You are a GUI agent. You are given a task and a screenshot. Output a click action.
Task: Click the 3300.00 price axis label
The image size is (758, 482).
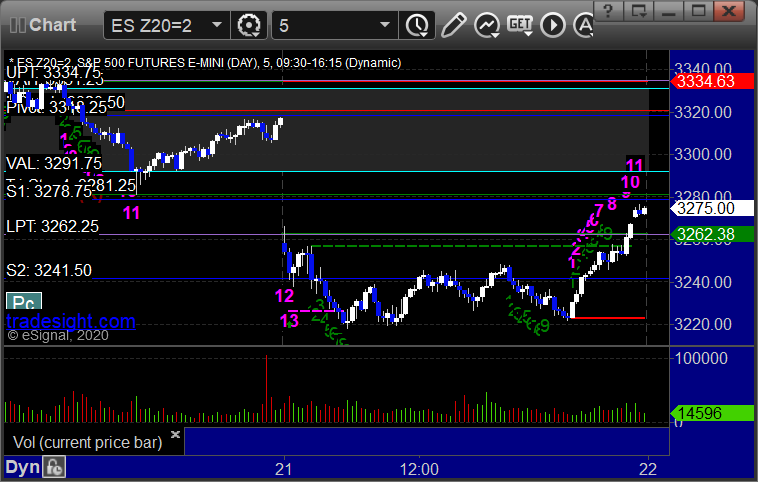coord(703,155)
